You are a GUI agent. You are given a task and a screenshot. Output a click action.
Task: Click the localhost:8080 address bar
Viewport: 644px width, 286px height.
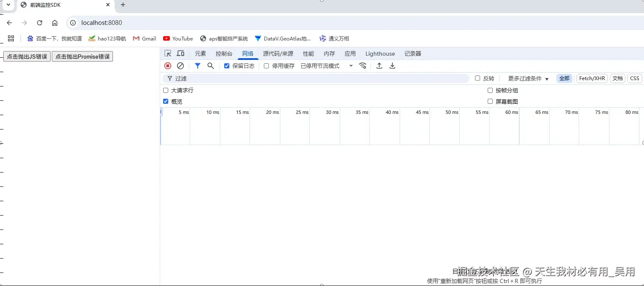pos(354,23)
